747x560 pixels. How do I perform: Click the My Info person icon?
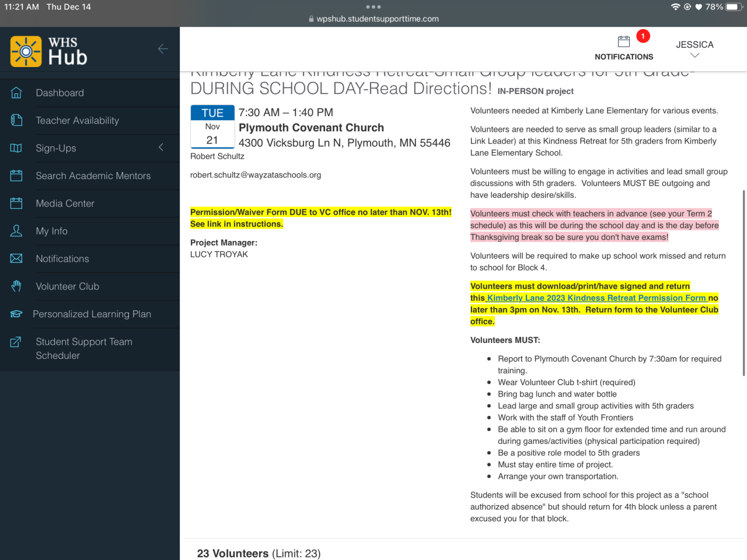click(16, 231)
